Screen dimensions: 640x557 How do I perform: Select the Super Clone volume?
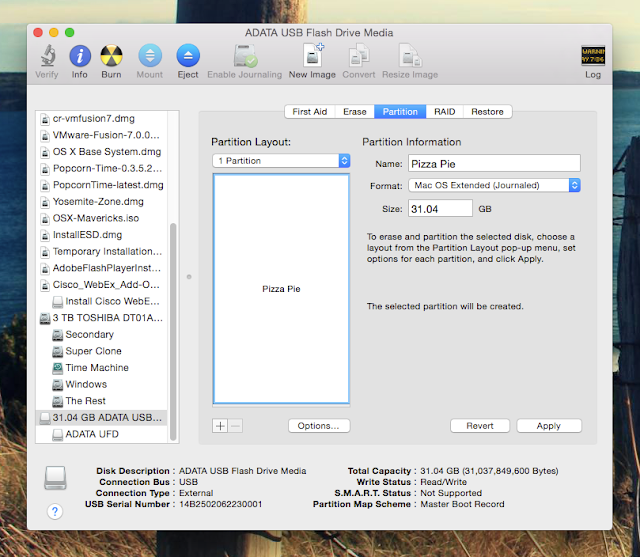tap(101, 351)
